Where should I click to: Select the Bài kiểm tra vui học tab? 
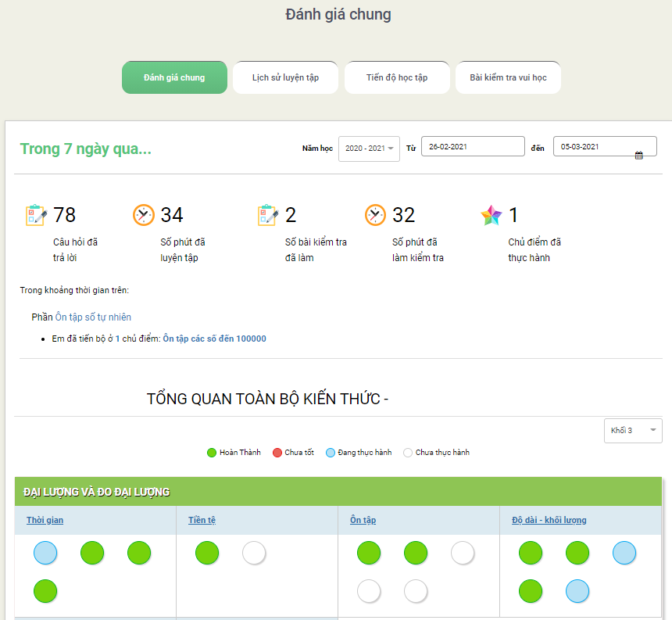tap(508, 77)
